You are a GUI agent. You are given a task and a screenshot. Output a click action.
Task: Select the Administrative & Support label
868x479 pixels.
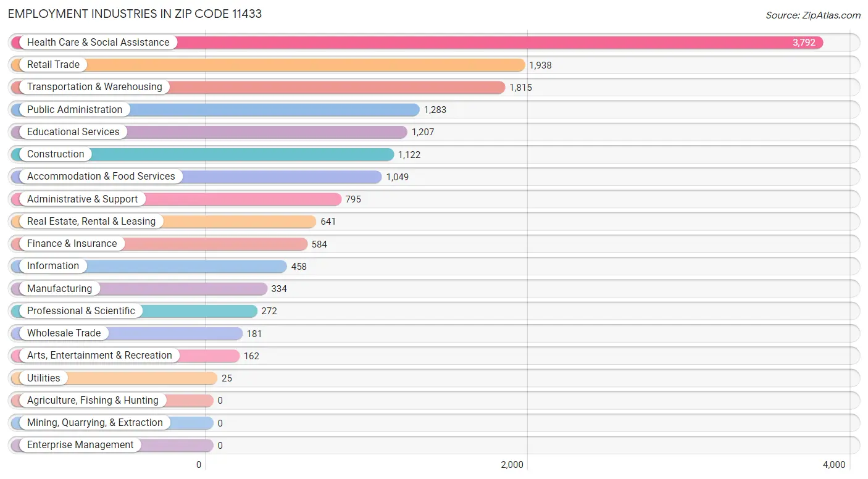point(83,199)
